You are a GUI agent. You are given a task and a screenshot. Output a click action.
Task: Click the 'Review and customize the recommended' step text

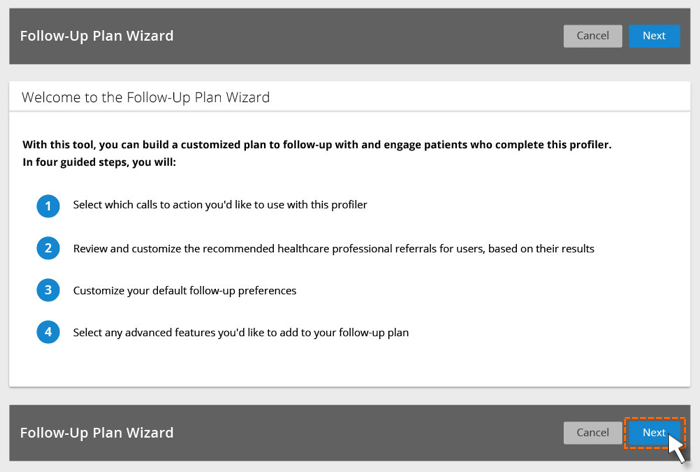tap(333, 248)
